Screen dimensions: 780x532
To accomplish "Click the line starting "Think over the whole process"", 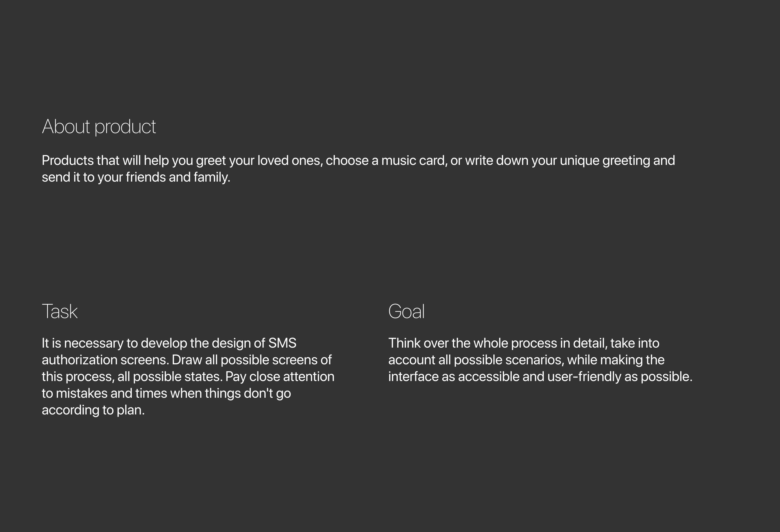I will point(524,343).
